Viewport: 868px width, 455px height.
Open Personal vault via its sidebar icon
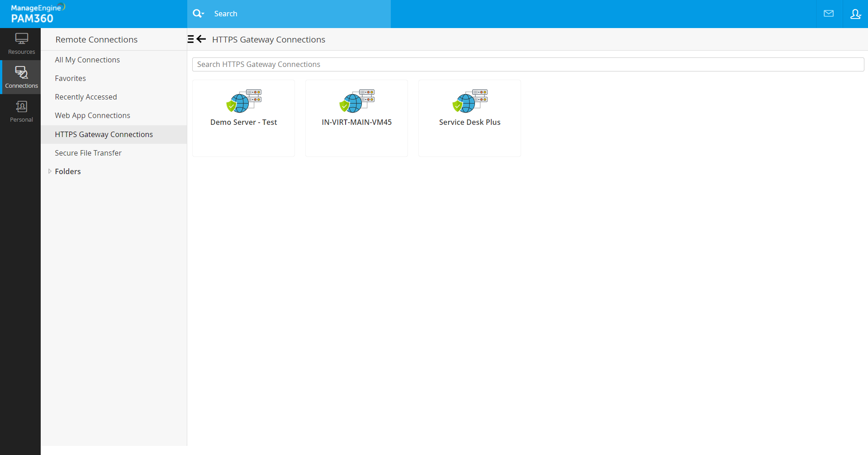coord(21,111)
